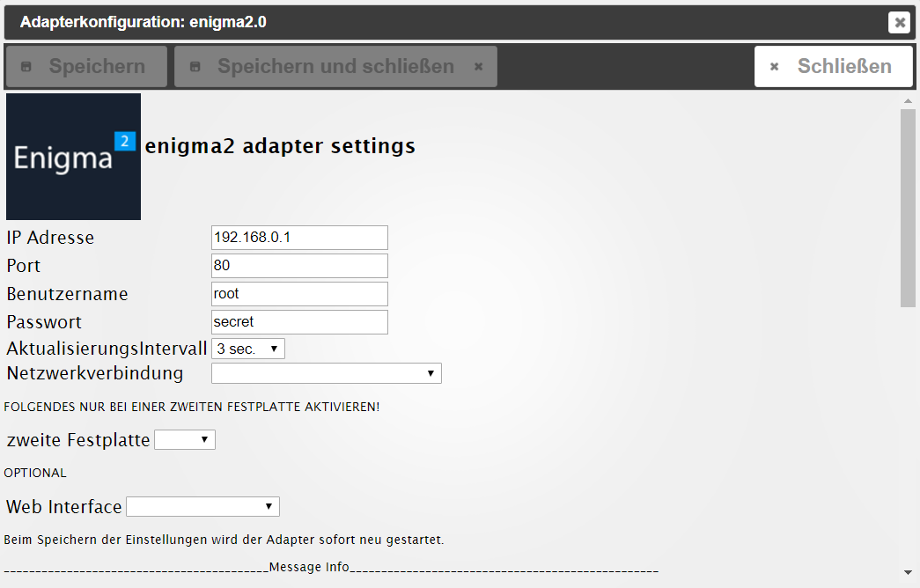This screenshot has height=588, width=920.
Task: Click Speichern und schließen button
Action: (335, 66)
